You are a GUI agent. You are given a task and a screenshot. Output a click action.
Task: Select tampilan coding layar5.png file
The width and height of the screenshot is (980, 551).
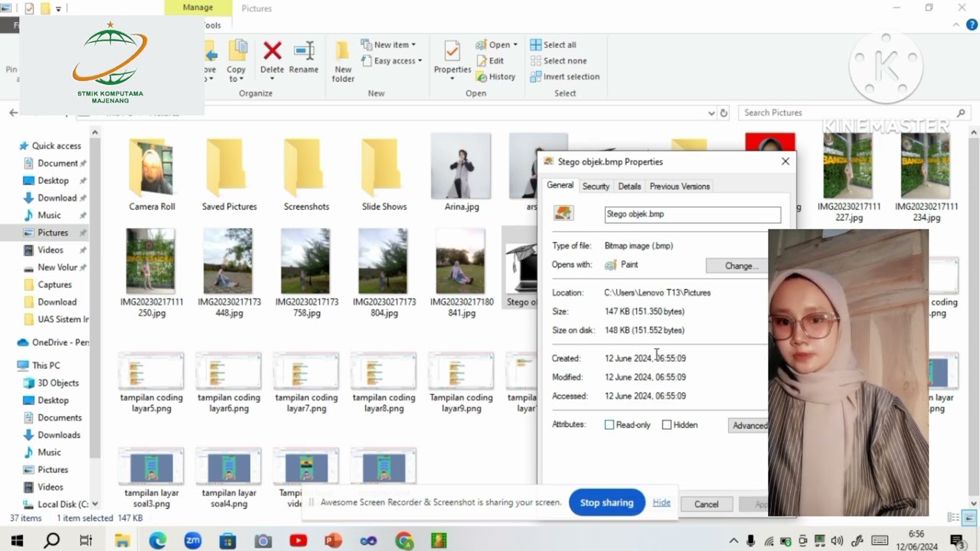[x=152, y=383]
